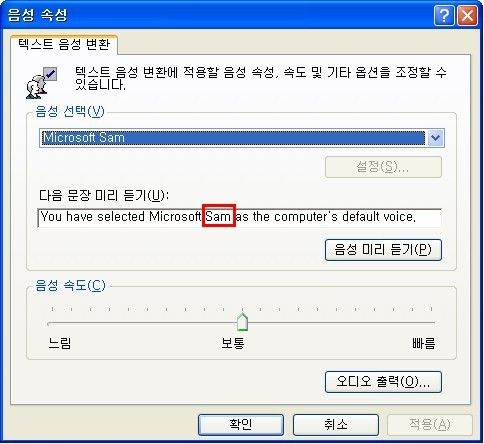
Task: Click the 음성 선택(V) group label
Action: point(70,112)
